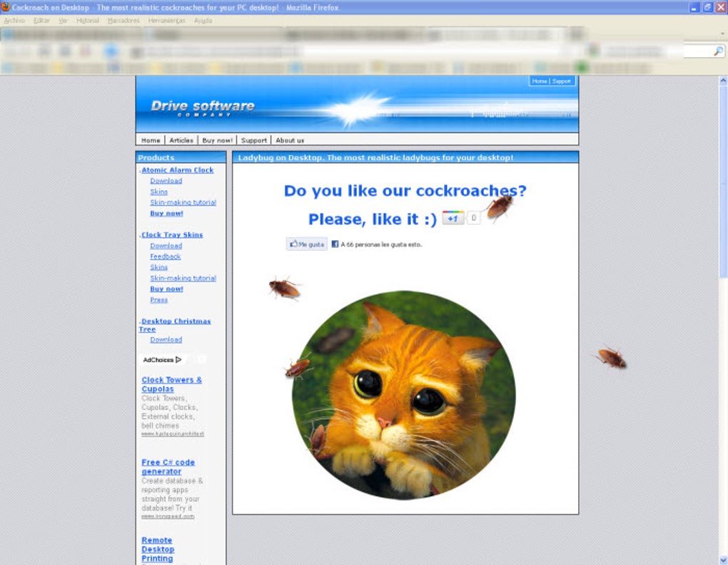728x565 pixels.
Task: Click the cat picture in the page
Action: (403, 395)
